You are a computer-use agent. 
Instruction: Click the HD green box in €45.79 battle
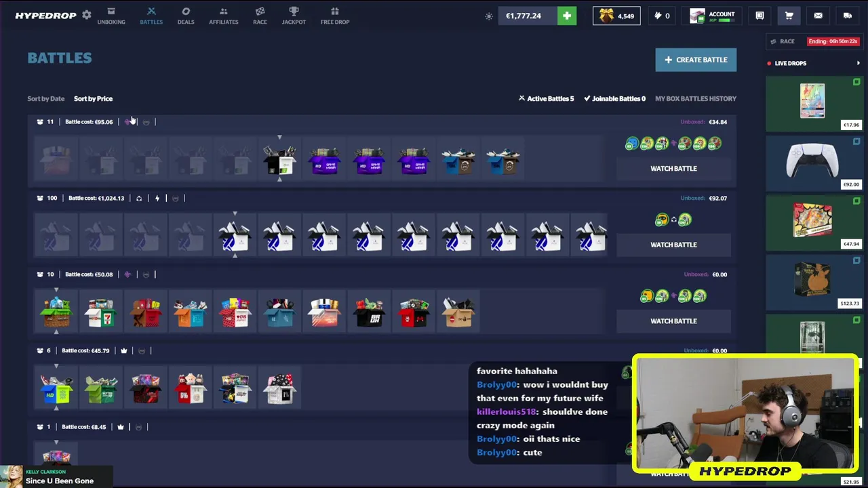click(56, 389)
